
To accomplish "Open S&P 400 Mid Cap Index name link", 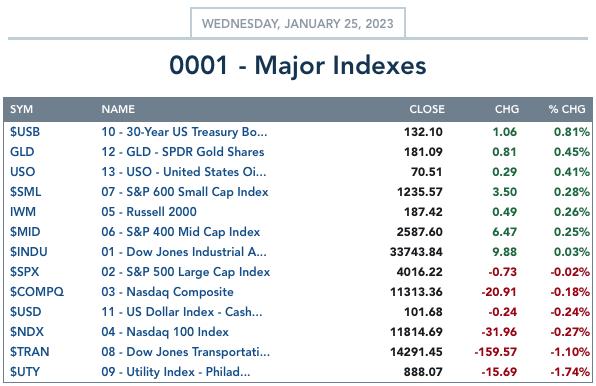I will pos(181,232).
